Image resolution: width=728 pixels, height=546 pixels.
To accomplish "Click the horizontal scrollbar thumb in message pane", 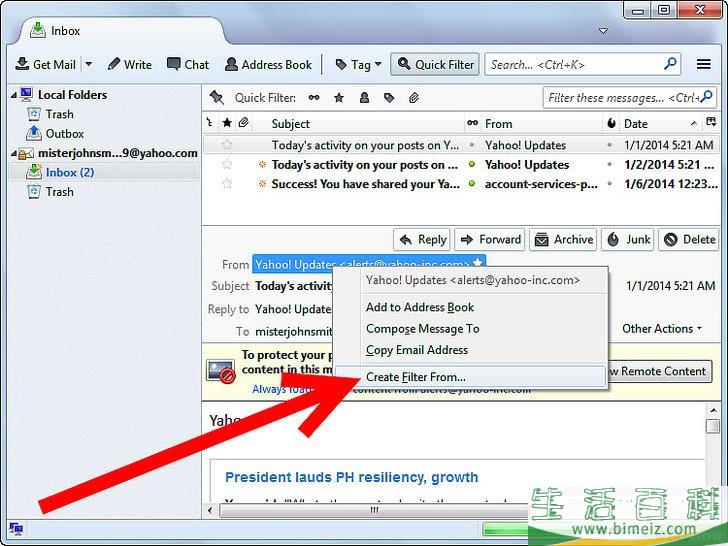I will click(374, 510).
